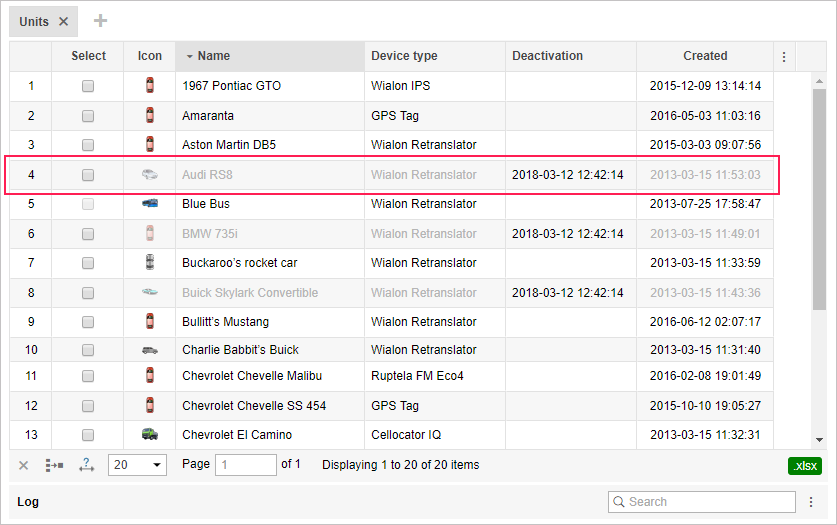Click the xlsx export button

click(803, 465)
